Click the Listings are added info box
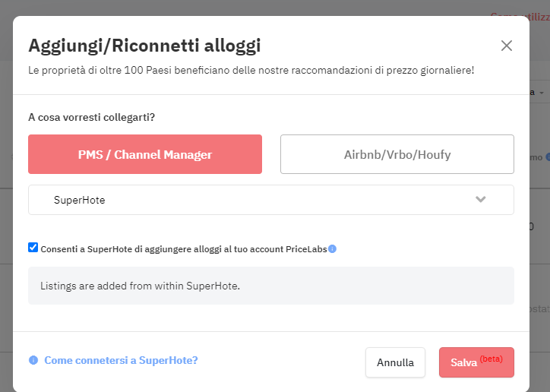 [270, 286]
